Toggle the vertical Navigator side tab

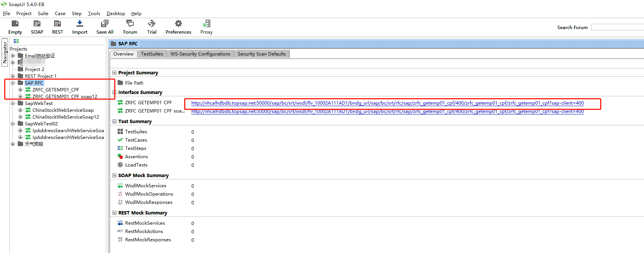pos(5,52)
